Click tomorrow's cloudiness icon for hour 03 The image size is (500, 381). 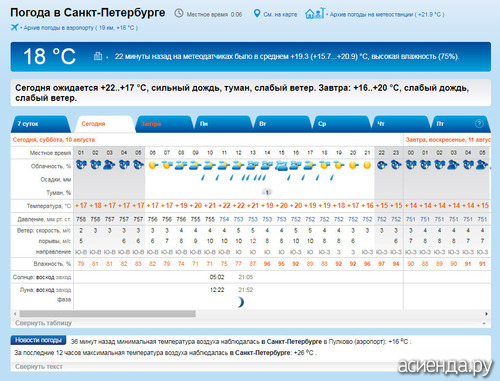click(454, 165)
